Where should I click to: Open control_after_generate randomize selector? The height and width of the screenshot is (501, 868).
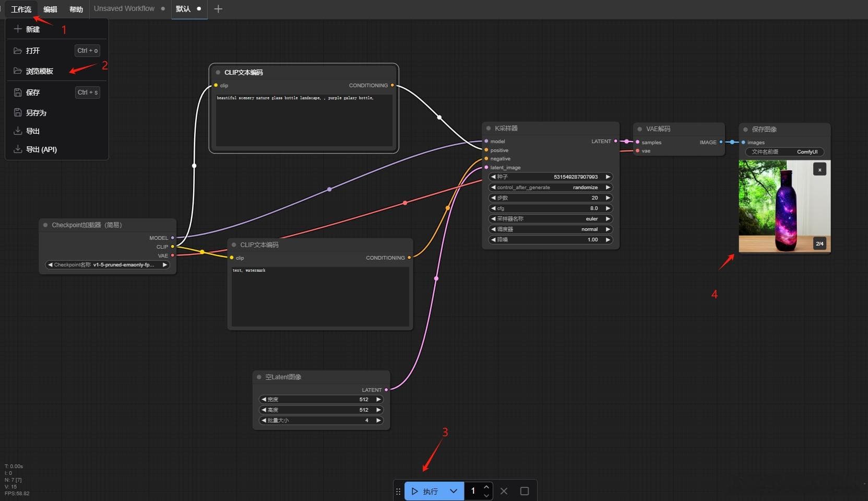pyautogui.click(x=550, y=188)
